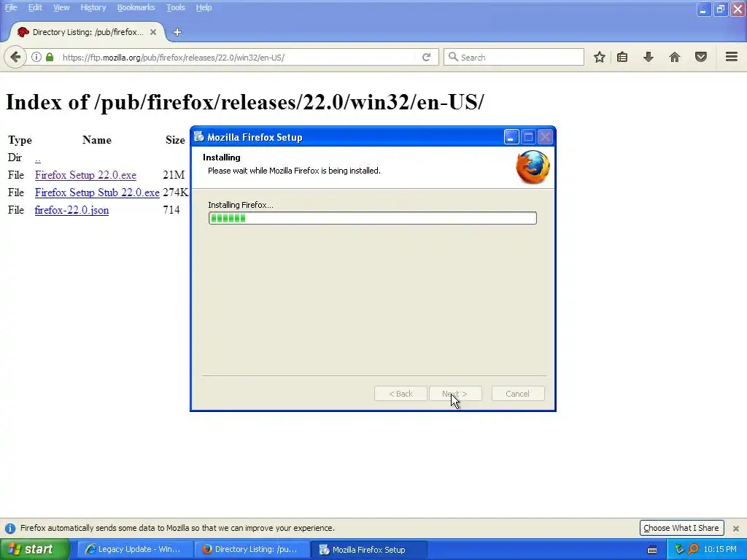Click the browser Back arrow button
This screenshot has height=560, width=747.
[x=15, y=58]
